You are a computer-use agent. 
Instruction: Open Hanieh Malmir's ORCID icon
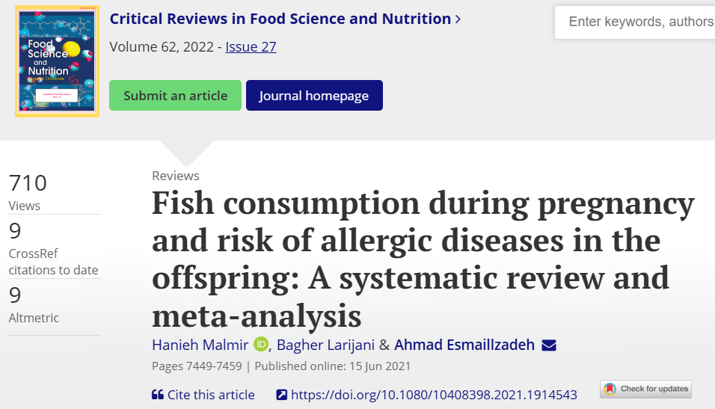[261, 344]
